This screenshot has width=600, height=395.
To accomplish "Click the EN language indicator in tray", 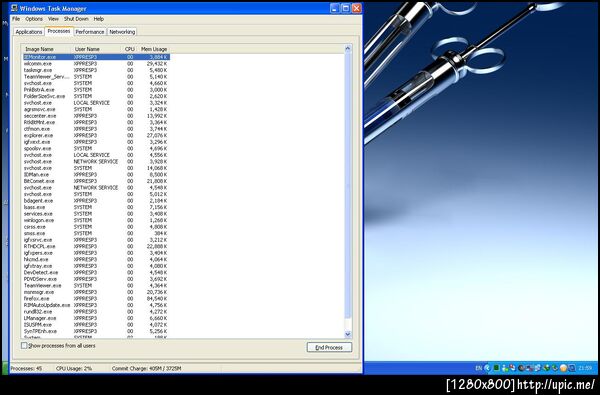I will (478, 368).
